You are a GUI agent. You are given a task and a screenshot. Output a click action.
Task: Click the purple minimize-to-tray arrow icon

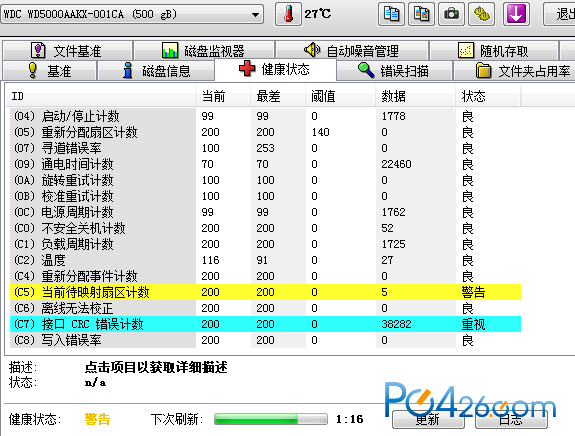point(516,14)
